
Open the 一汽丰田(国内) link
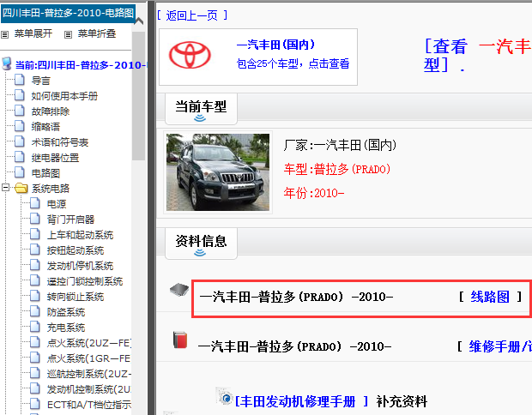(x=275, y=45)
